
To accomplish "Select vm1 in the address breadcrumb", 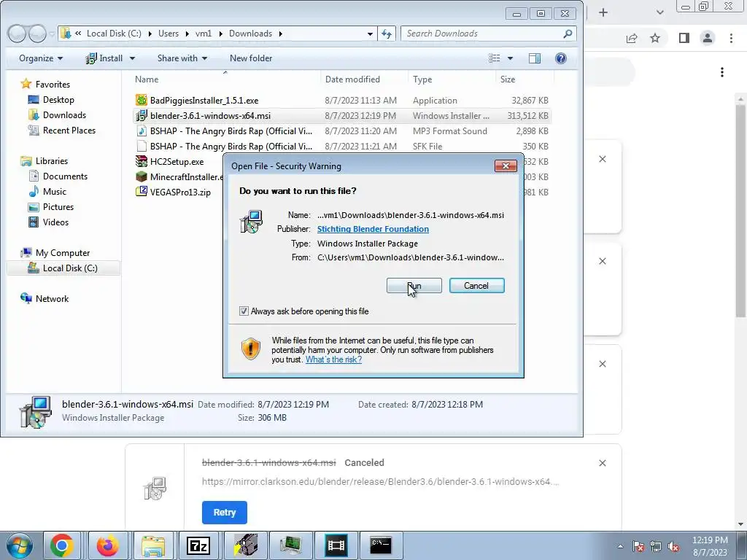I will point(204,34).
